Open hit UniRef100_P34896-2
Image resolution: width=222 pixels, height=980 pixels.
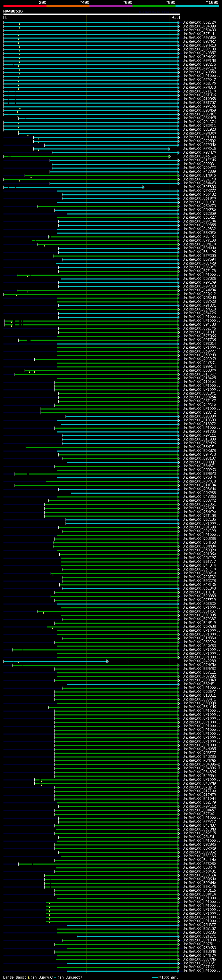pyautogui.click(x=201, y=764)
